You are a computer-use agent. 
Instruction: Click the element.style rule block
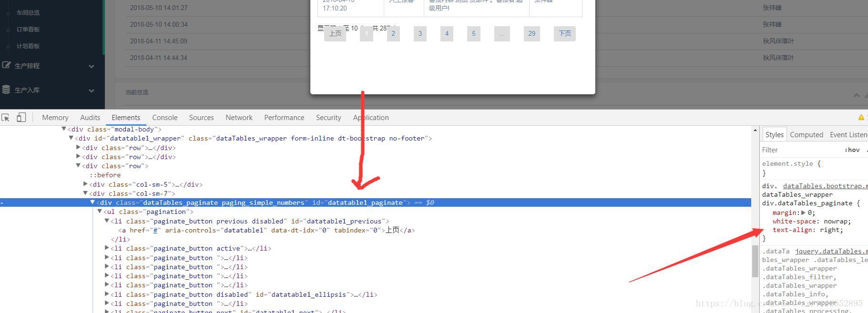(x=814, y=168)
